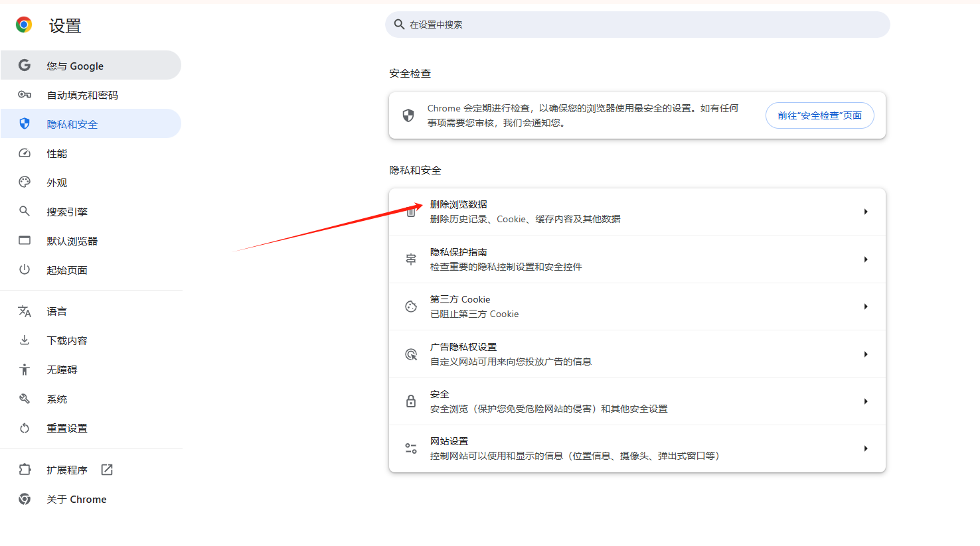Click the search magnifier in settings search bar
This screenshot has width=980, height=546.
(399, 25)
